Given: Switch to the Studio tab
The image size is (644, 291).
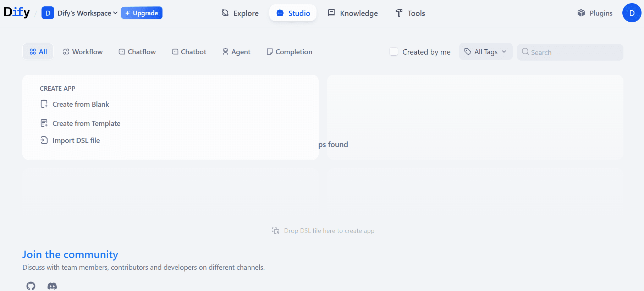Looking at the screenshot, I should pos(293,13).
